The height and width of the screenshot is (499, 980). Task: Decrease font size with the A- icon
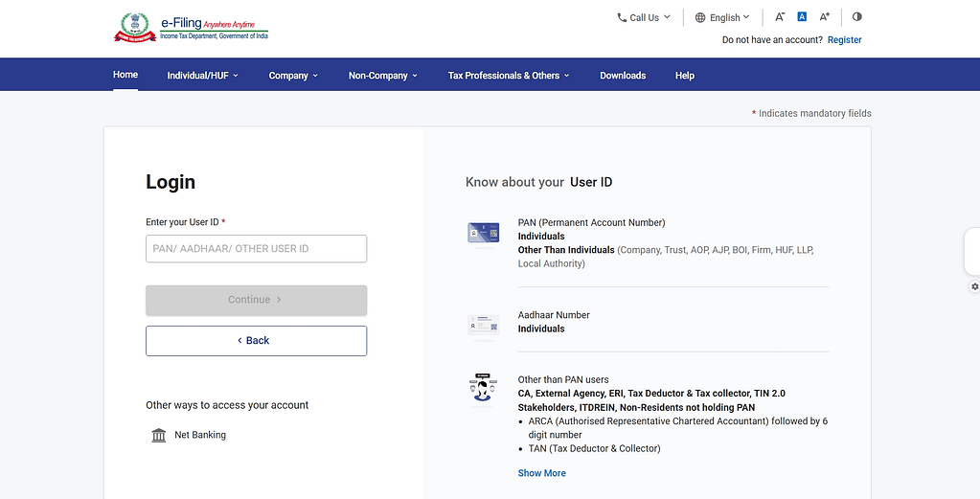click(x=780, y=17)
